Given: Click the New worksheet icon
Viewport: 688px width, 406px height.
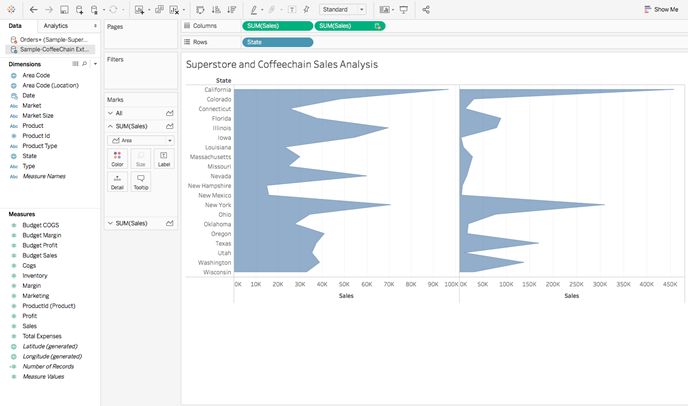Looking at the screenshot, I should (140, 9).
